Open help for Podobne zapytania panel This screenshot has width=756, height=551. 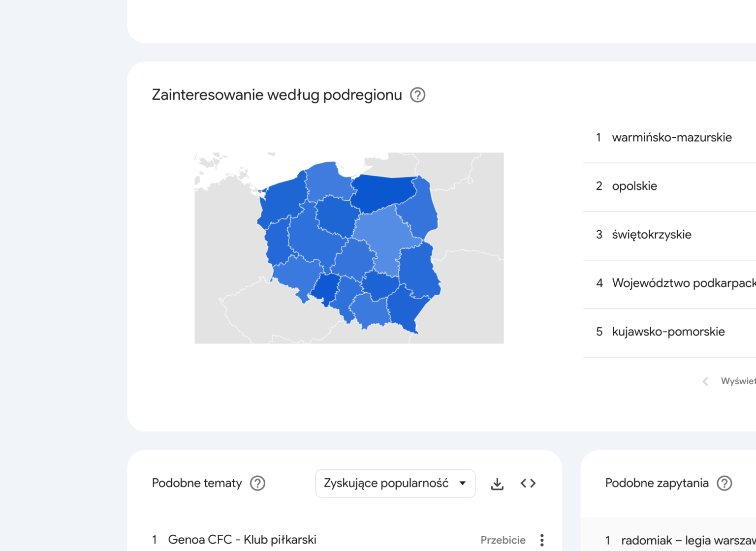(x=724, y=483)
